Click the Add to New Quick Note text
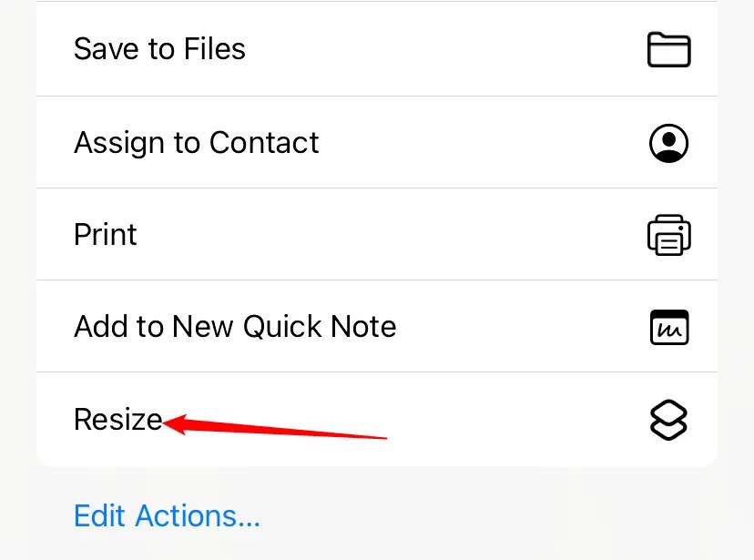 pos(234,327)
